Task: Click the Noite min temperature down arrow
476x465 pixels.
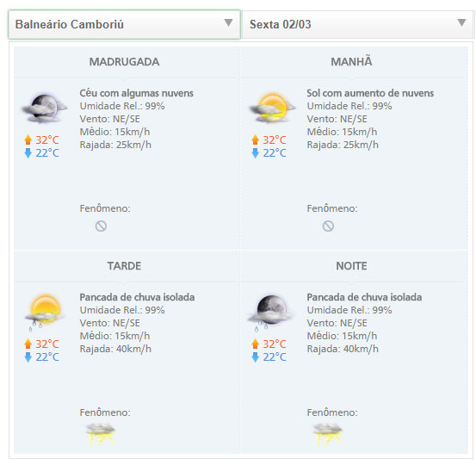Action: click(256, 357)
